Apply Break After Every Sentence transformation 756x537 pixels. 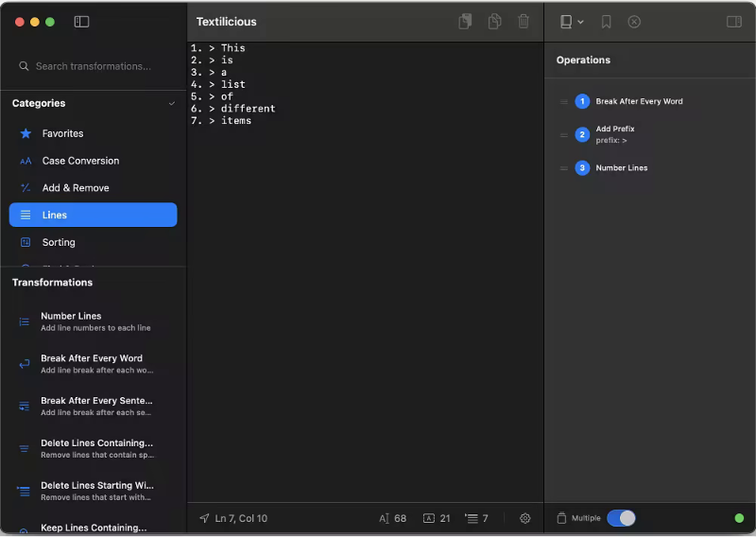[95, 406]
